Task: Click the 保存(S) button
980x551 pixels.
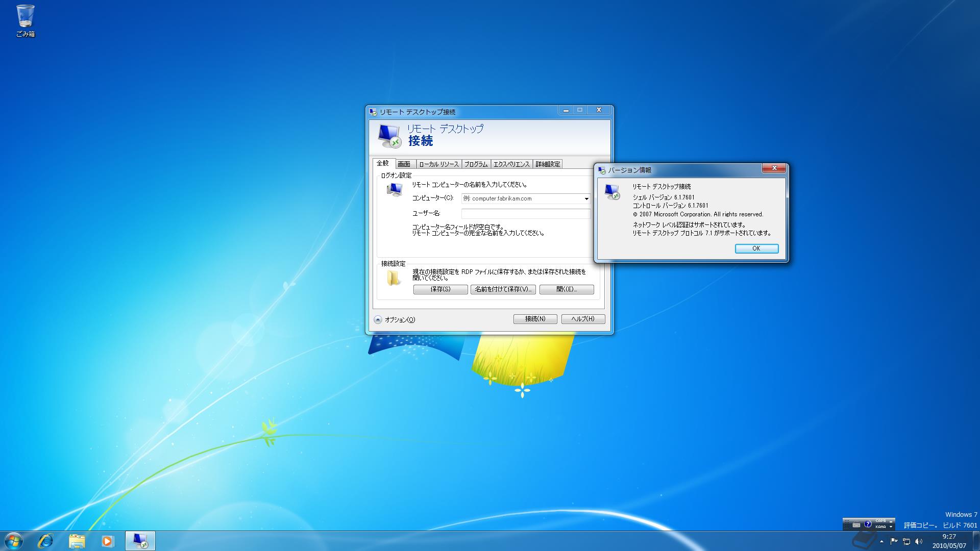Action: (440, 289)
